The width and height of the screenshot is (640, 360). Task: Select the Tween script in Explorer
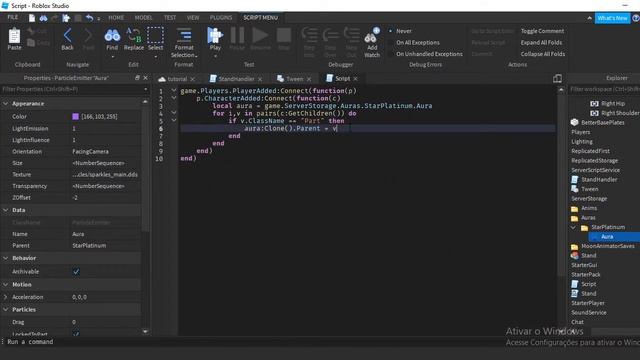[589, 189]
